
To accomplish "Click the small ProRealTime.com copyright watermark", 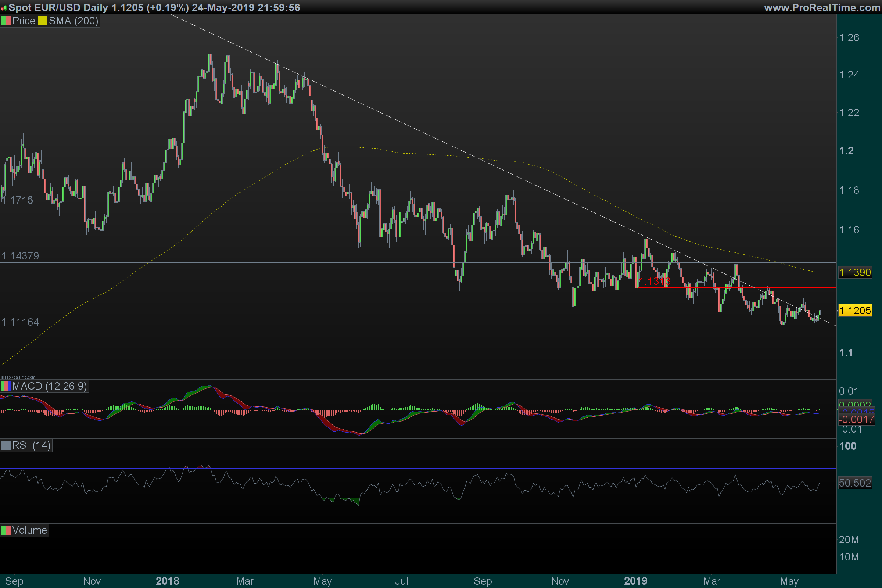I will tap(18, 377).
